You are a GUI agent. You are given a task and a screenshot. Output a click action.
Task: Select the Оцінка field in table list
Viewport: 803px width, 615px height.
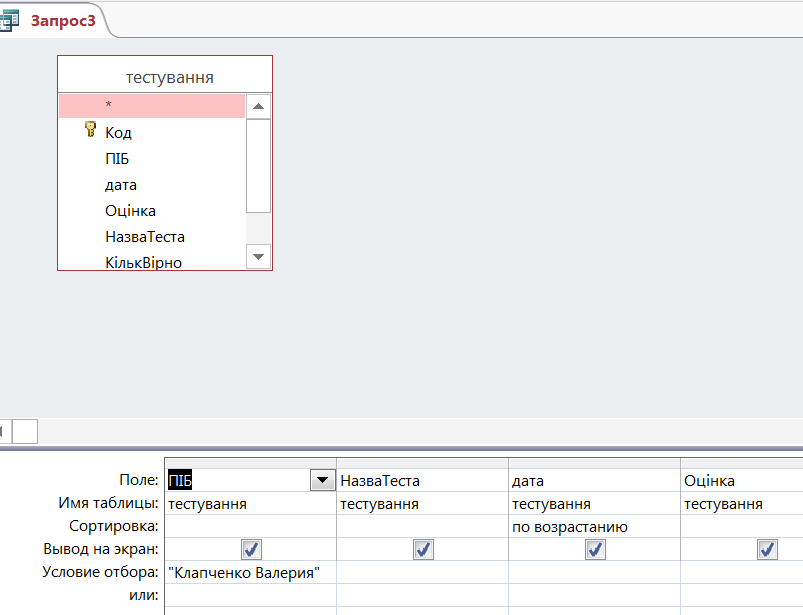pyautogui.click(x=130, y=211)
